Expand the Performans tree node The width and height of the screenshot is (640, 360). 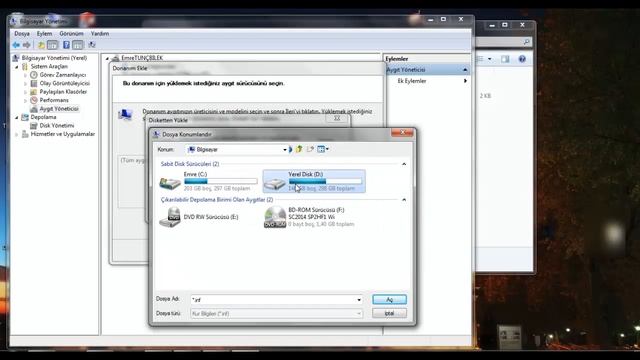pos(25,100)
